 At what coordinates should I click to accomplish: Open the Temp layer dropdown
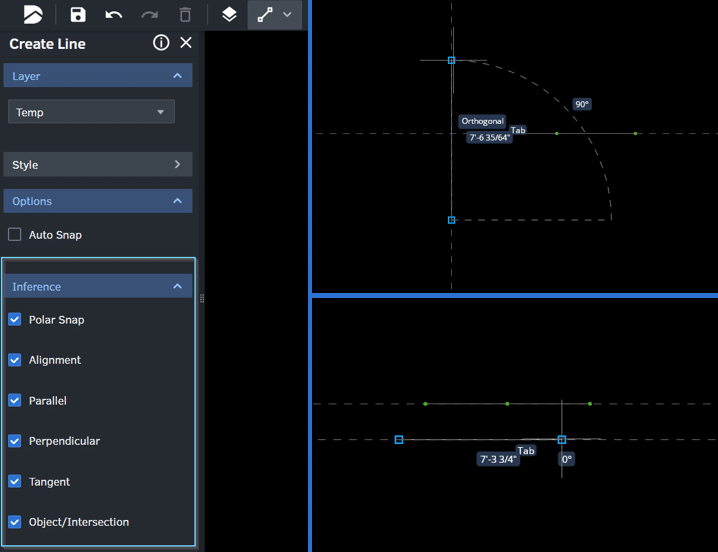click(91, 112)
